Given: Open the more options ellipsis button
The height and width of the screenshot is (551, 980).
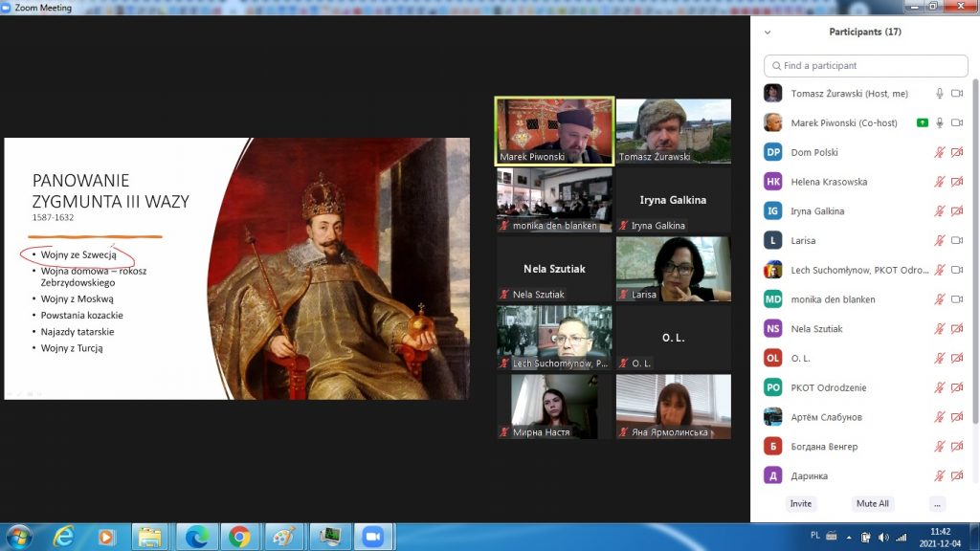Looking at the screenshot, I should click(937, 503).
